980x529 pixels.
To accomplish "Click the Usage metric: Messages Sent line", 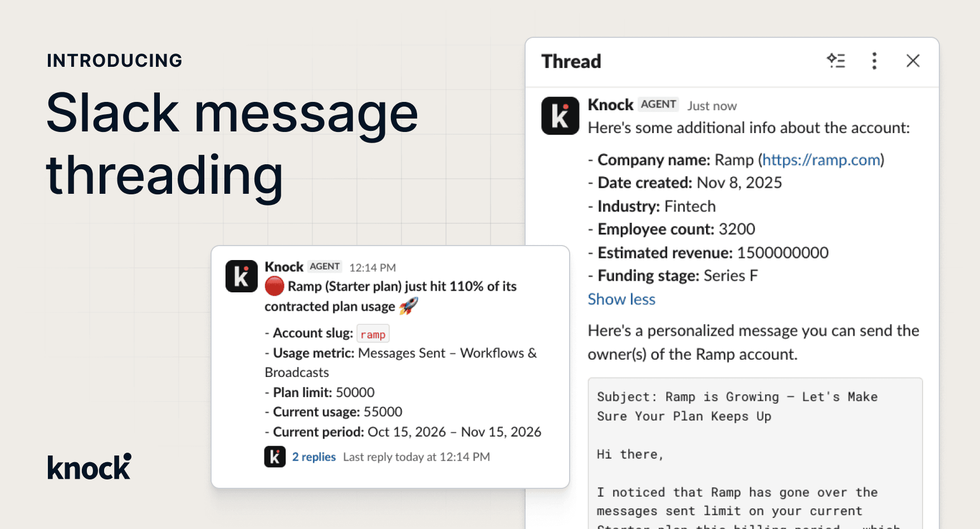I will click(401, 363).
